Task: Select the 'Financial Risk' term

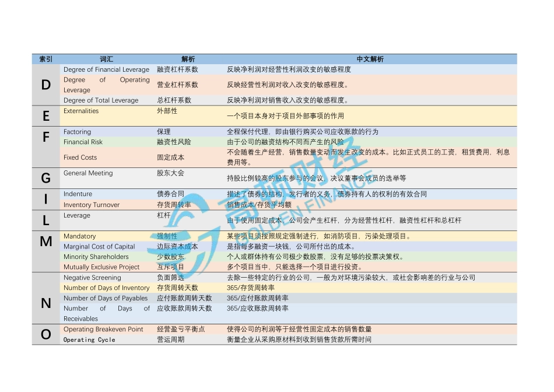Action: click(x=83, y=142)
